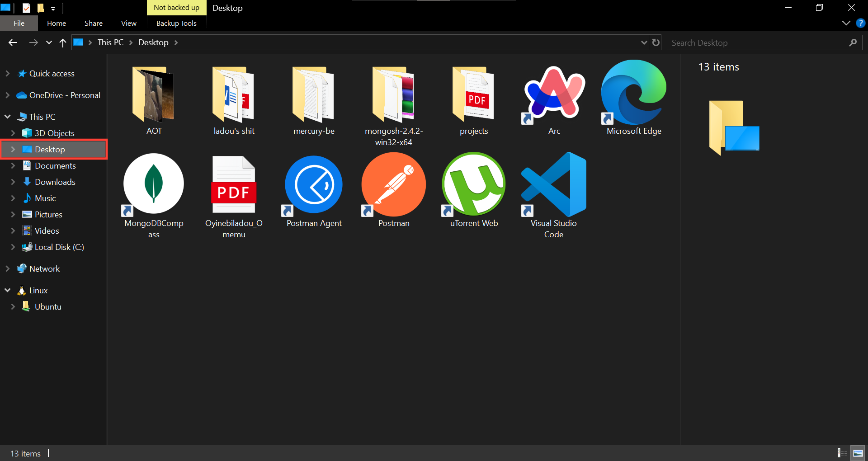Select the projects folder icon
Viewport: 868px width, 461px height.
coord(474,94)
